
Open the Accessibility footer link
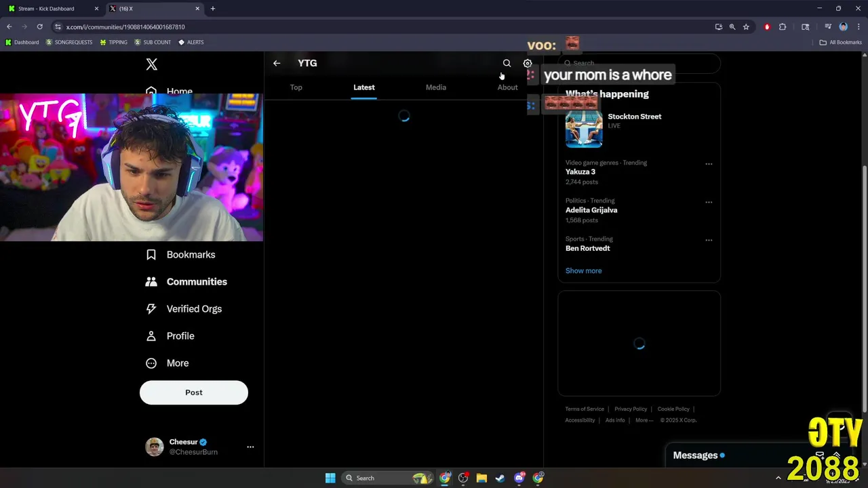pos(580,420)
